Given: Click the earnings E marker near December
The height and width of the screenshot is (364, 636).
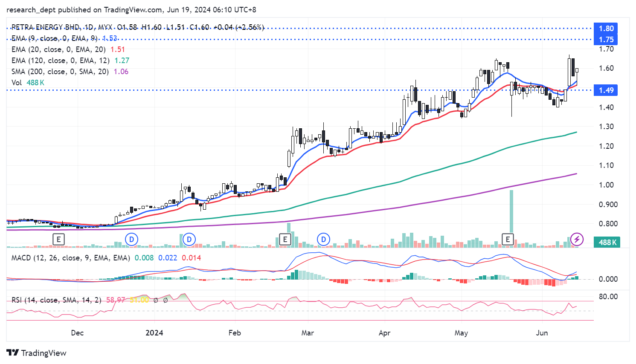Looking at the screenshot, I should coord(58,239).
